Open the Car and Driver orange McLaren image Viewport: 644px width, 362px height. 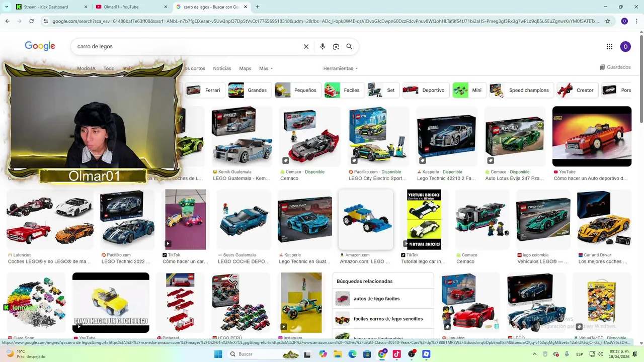[604, 220]
